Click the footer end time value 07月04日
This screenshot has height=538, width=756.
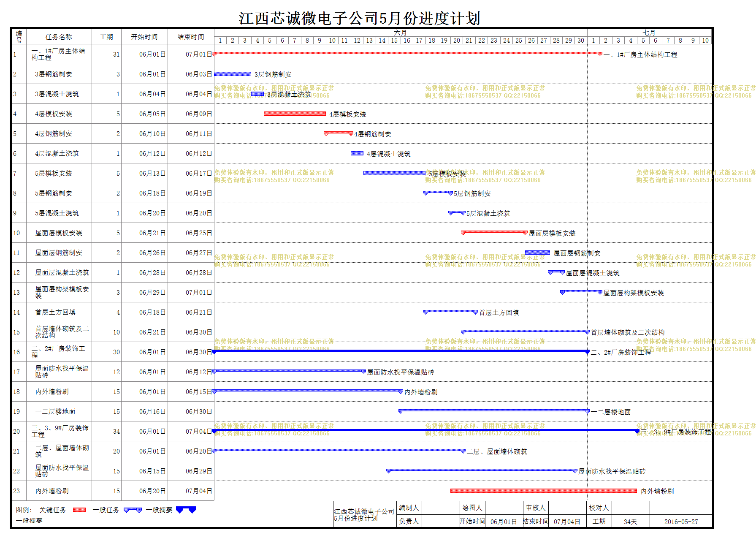click(567, 522)
